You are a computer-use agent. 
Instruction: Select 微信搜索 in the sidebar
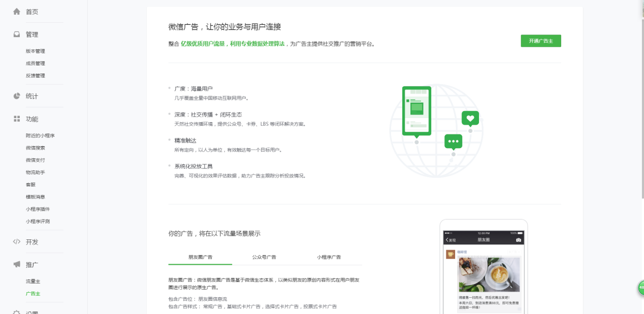click(36, 148)
